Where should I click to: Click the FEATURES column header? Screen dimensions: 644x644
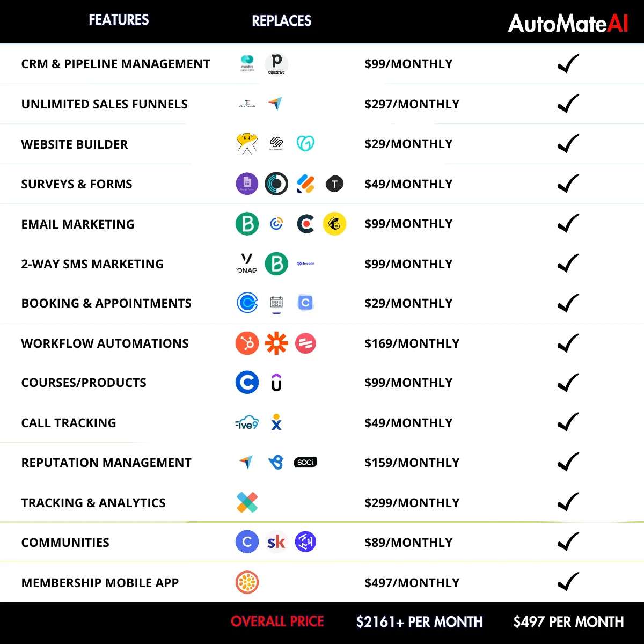(x=119, y=20)
